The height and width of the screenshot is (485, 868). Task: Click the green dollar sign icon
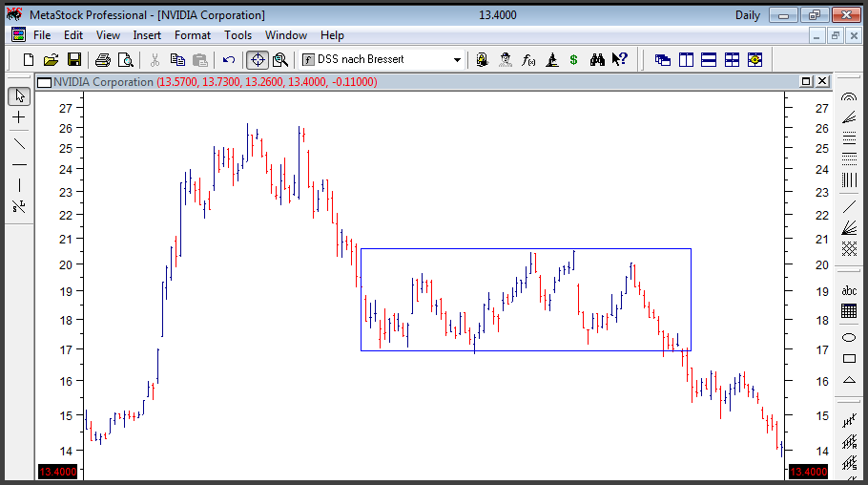click(573, 59)
